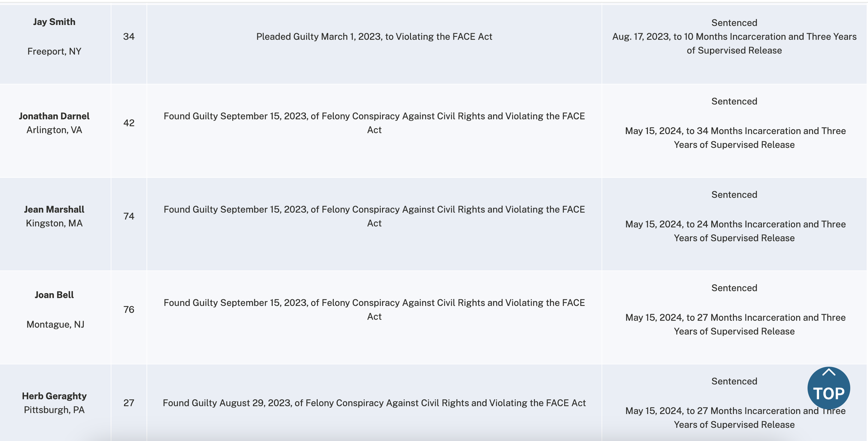Click age 34 in Jay Smith's row
The width and height of the screenshot is (868, 441).
(x=129, y=36)
